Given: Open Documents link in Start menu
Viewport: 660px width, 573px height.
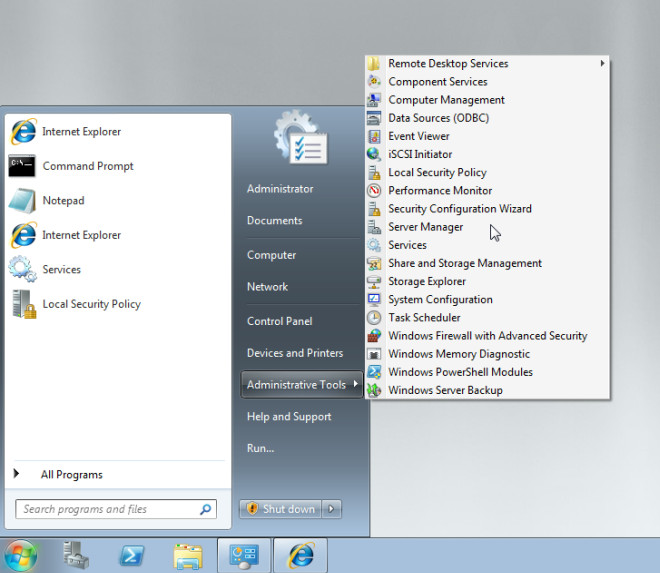Looking at the screenshot, I should [274, 221].
